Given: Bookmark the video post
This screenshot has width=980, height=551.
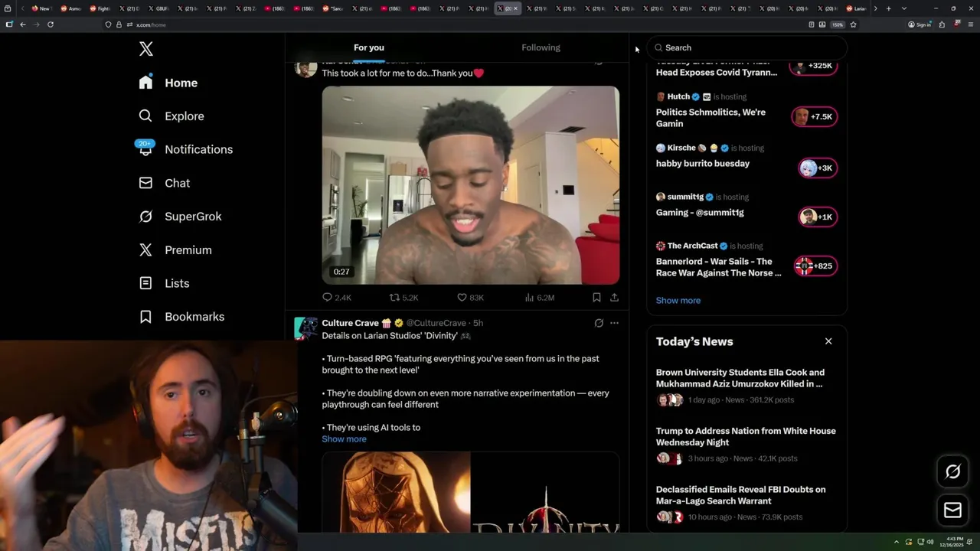Looking at the screenshot, I should 596,297.
